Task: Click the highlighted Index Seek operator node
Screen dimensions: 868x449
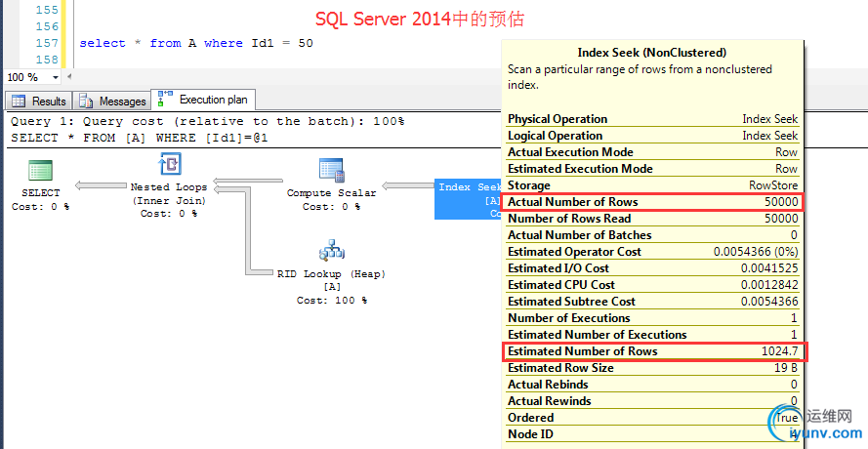Action: 469,199
